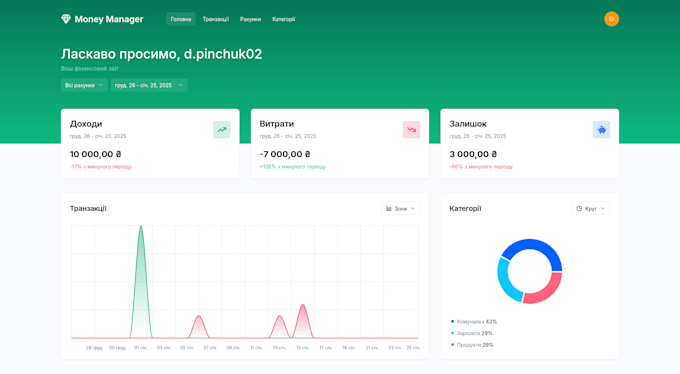680x374 pixels.
Task: Open the date range dropdown груд. 26 - січ. 25
Action: click(x=149, y=85)
